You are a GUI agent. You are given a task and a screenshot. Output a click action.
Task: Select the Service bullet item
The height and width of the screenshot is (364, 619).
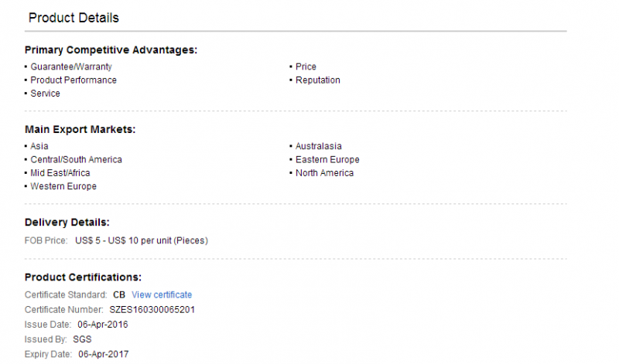tap(46, 94)
